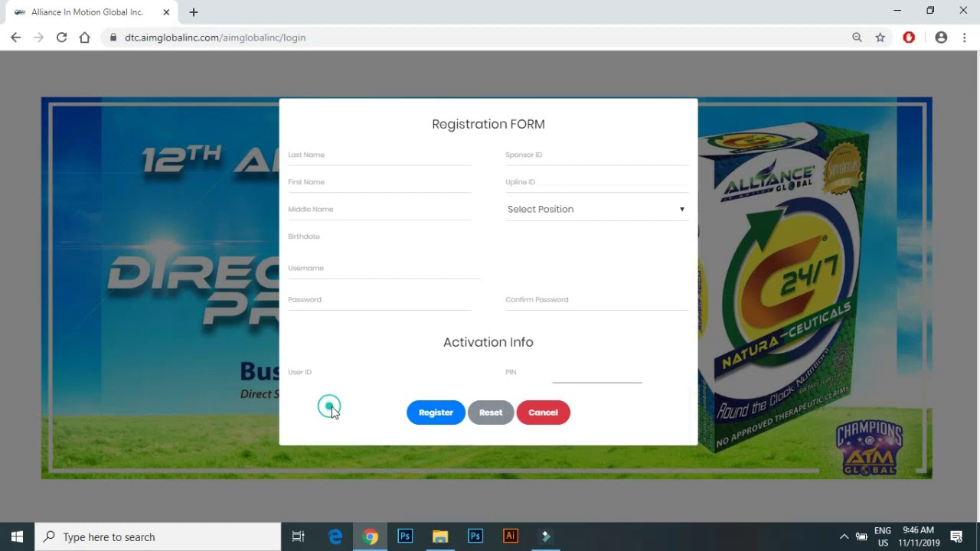Open the Chrome profile account icon
The image size is (980, 551).
pyautogui.click(x=941, y=37)
